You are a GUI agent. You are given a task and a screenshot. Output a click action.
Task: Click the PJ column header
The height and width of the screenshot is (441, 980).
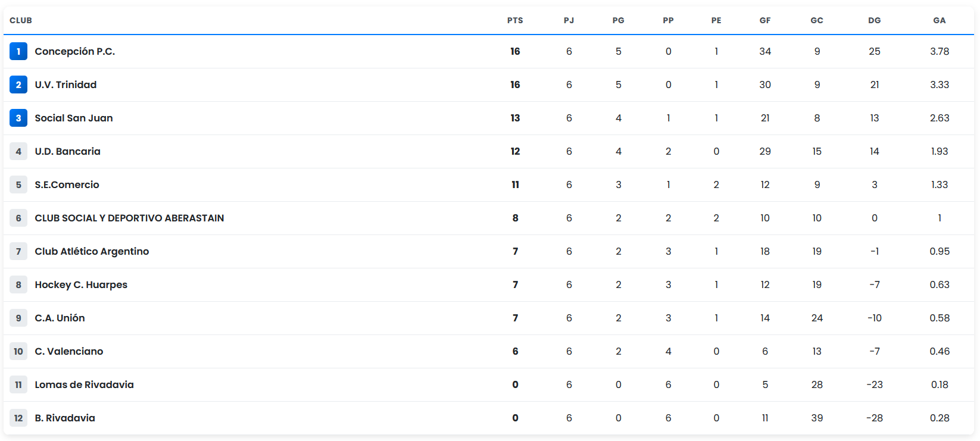tap(569, 20)
